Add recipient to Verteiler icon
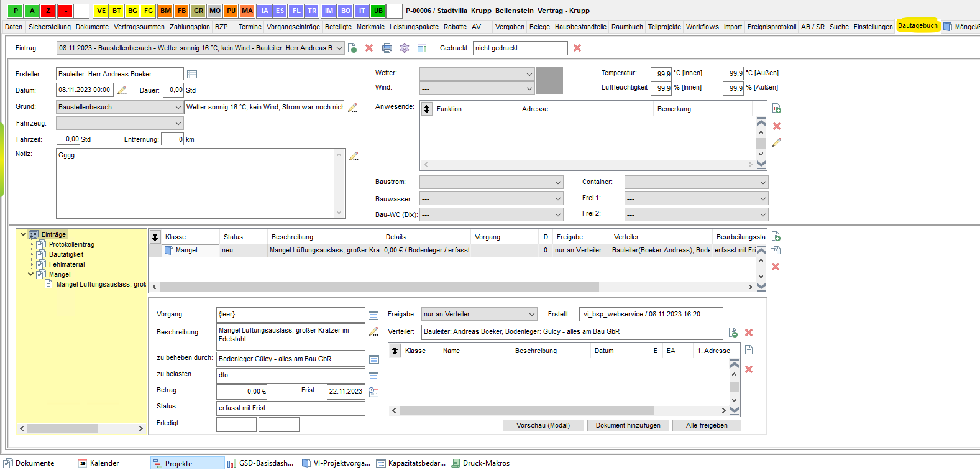The width and height of the screenshot is (980, 470). point(733,333)
